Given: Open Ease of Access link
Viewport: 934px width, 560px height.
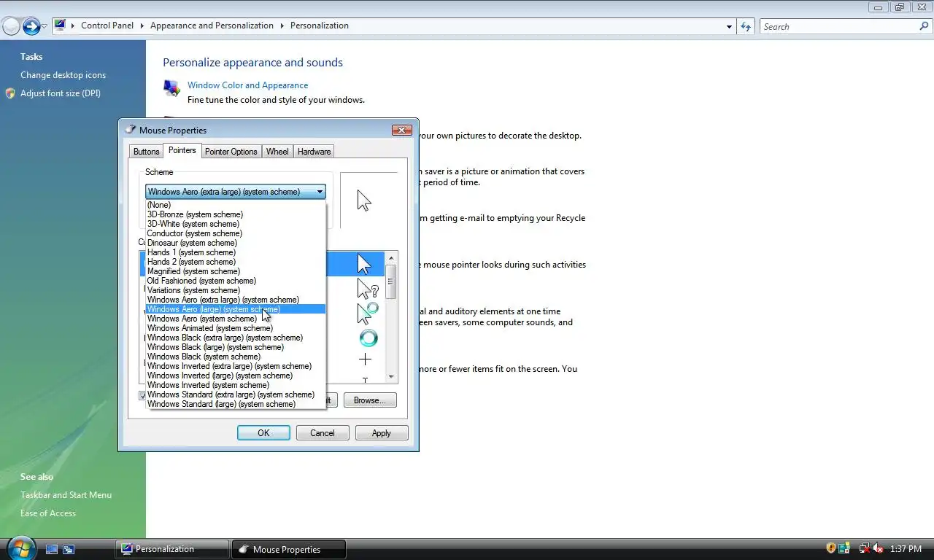Looking at the screenshot, I should 48,513.
